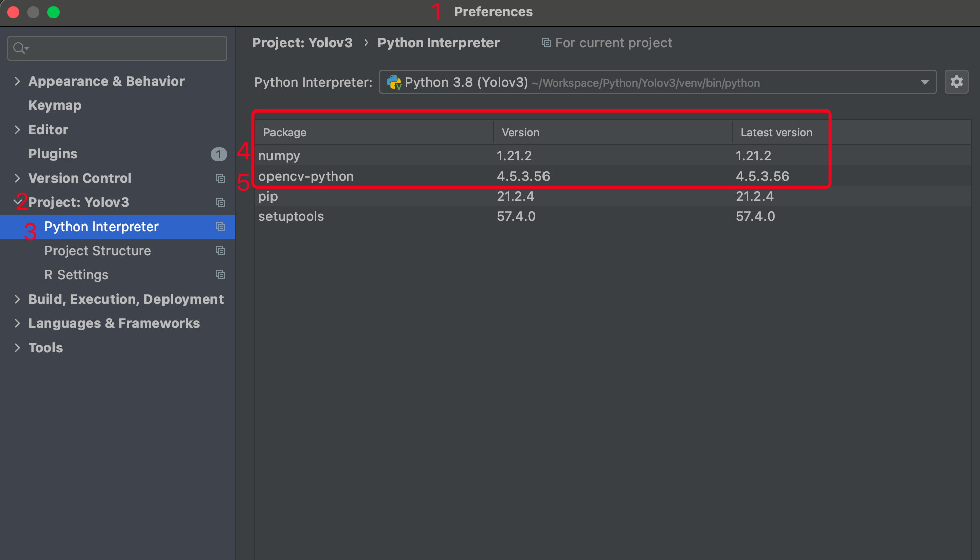Click project-level icon beside Project: Yolov3
The width and height of the screenshot is (980, 560).
pyautogui.click(x=221, y=202)
